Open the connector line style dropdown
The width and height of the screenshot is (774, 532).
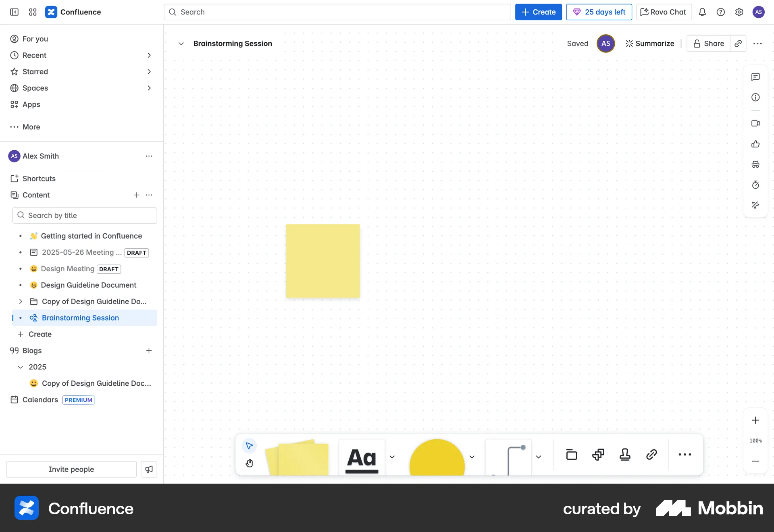point(539,457)
